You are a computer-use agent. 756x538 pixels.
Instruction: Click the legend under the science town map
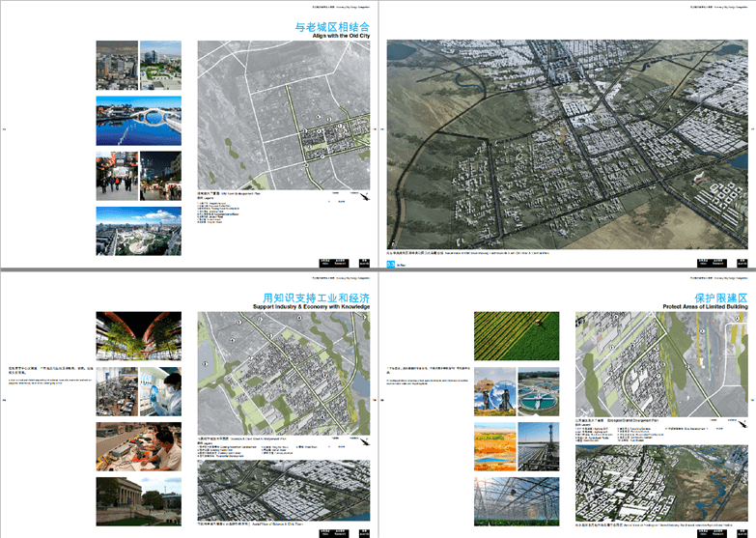(257, 450)
